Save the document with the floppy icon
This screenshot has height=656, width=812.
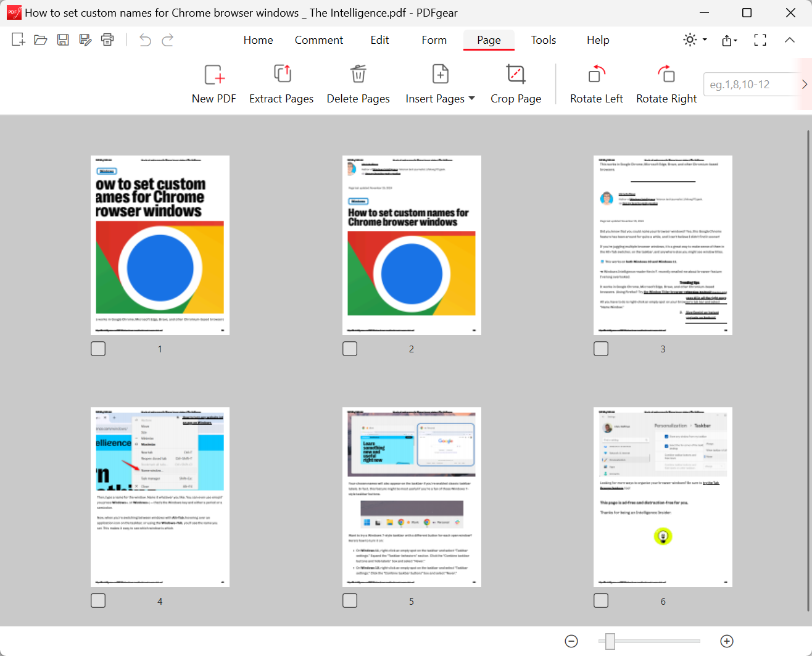coord(63,40)
